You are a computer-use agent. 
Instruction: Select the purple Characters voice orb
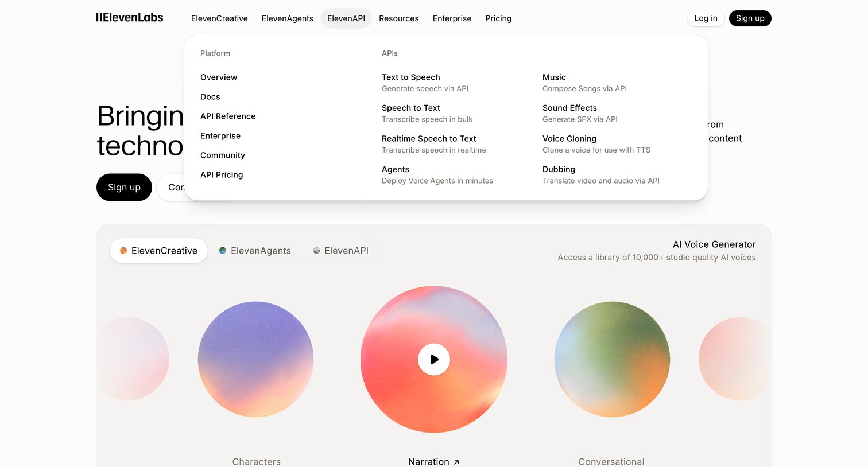coord(256,359)
